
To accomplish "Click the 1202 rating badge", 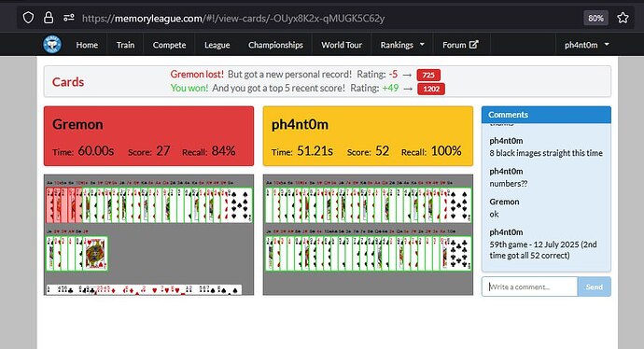I will (x=431, y=89).
